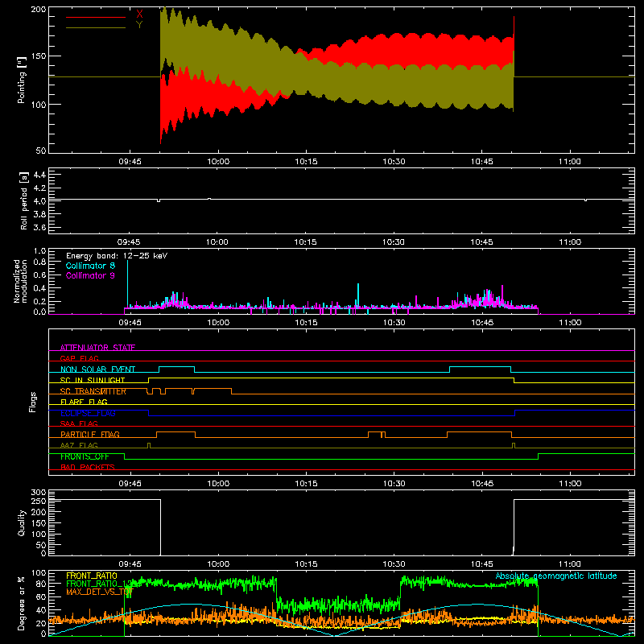Click the GAP_FLAG label

tap(79, 358)
